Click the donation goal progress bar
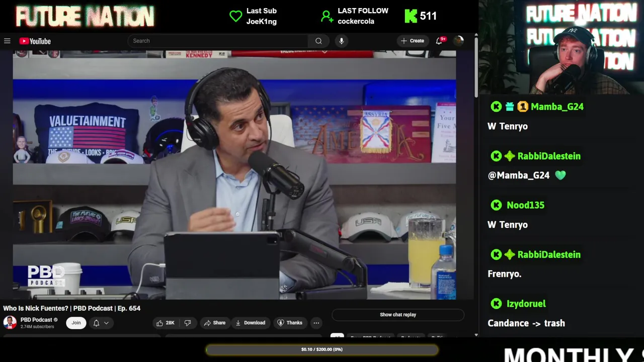Screen dimensions: 644x362 pos(322,349)
